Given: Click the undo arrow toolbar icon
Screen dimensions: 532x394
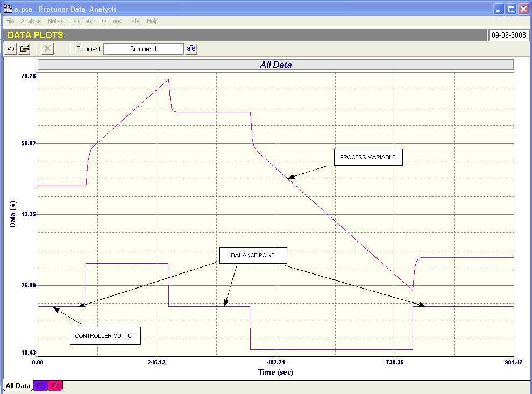Looking at the screenshot, I should point(11,49).
